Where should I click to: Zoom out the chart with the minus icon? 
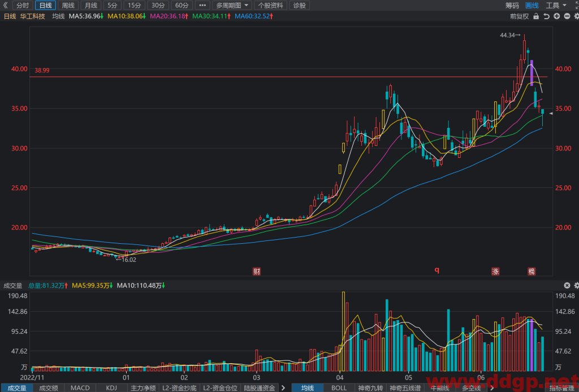click(567, 16)
